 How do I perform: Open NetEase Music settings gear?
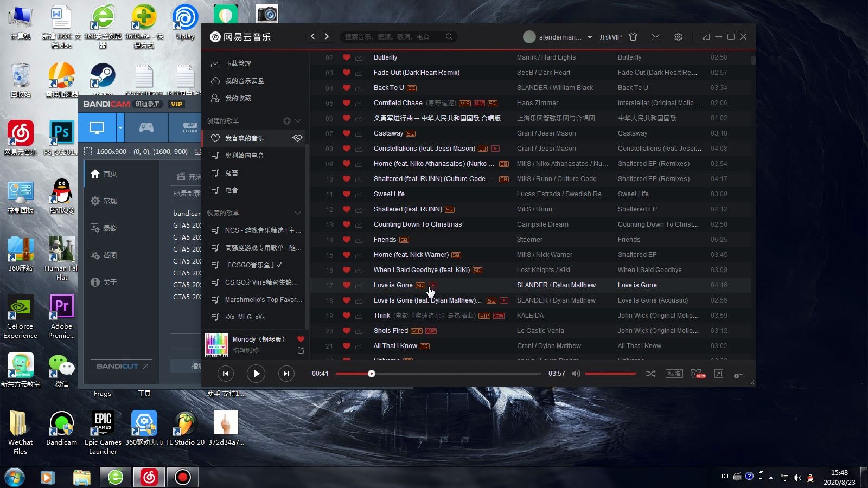(x=678, y=37)
